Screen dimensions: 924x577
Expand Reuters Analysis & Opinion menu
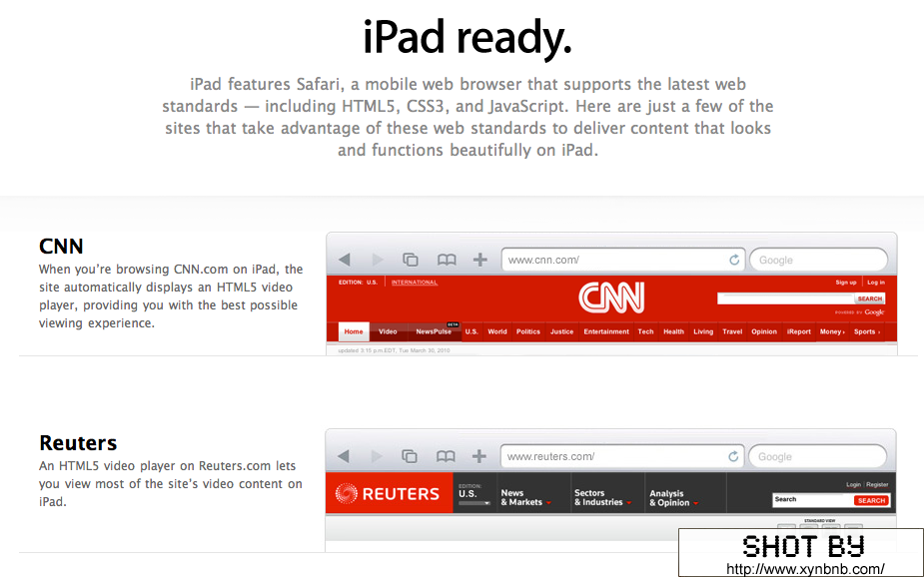(x=673, y=498)
